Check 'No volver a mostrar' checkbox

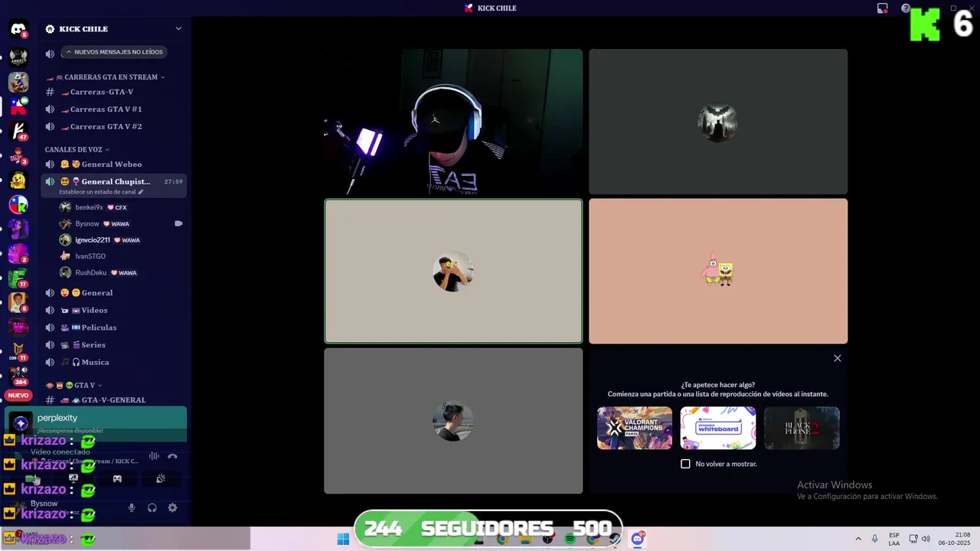click(685, 464)
